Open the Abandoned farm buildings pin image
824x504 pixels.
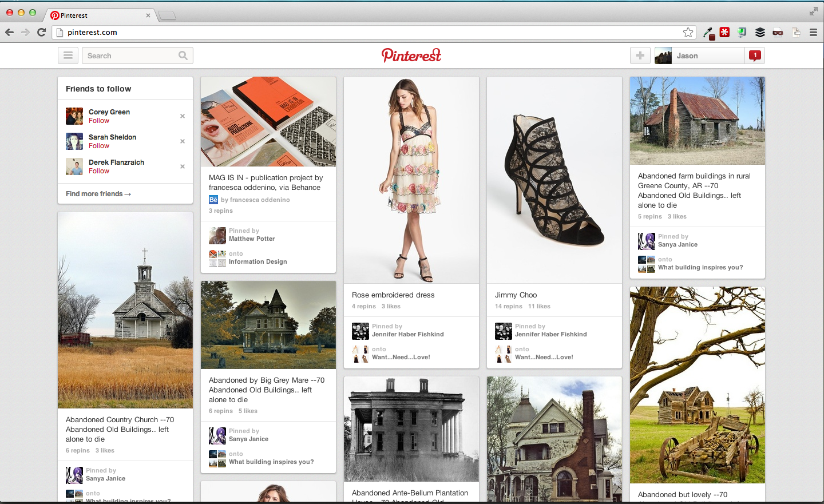click(x=698, y=121)
